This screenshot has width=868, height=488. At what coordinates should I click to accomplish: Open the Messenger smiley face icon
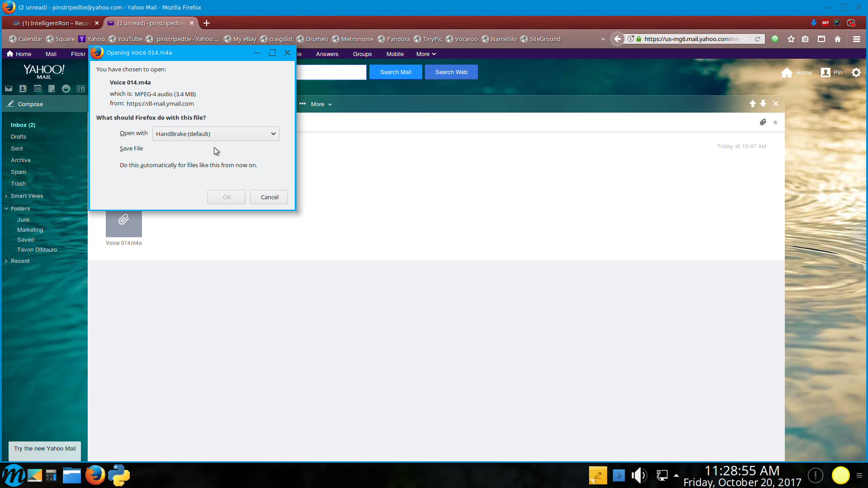(x=66, y=89)
